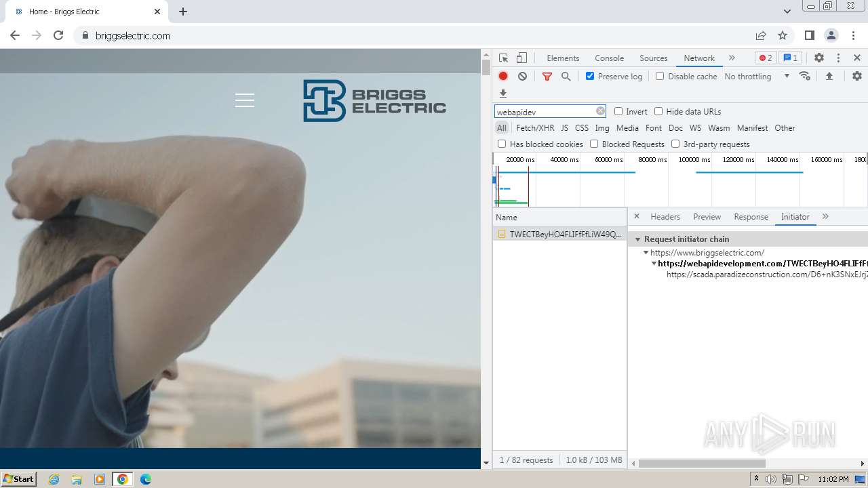868x488 pixels.
Task: Close the request details pane
Action: coord(637,216)
